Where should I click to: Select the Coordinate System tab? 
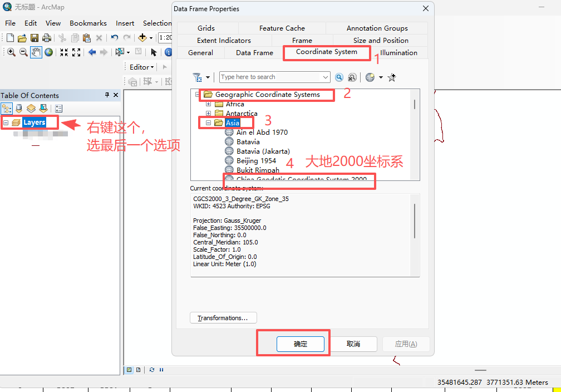pyautogui.click(x=326, y=52)
